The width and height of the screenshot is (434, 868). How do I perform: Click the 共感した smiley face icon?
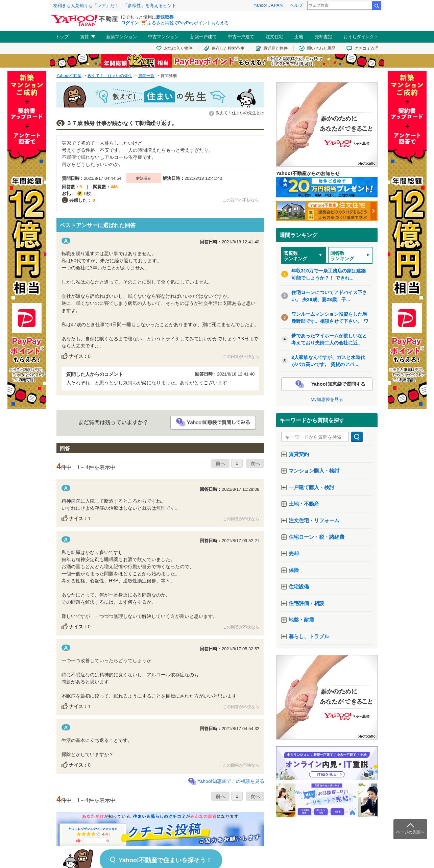[65, 200]
